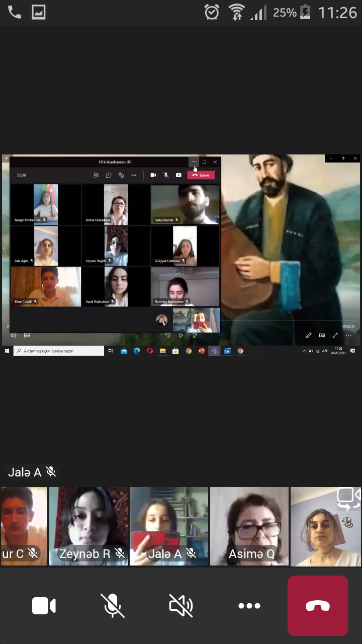Select Elnur Cəfərli video tile

coord(46,286)
